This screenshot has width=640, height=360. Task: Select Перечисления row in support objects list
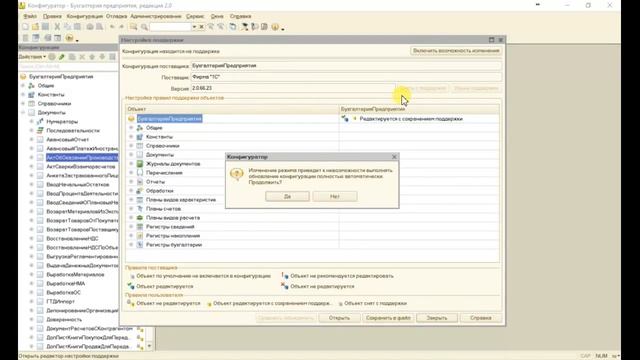click(x=164, y=173)
